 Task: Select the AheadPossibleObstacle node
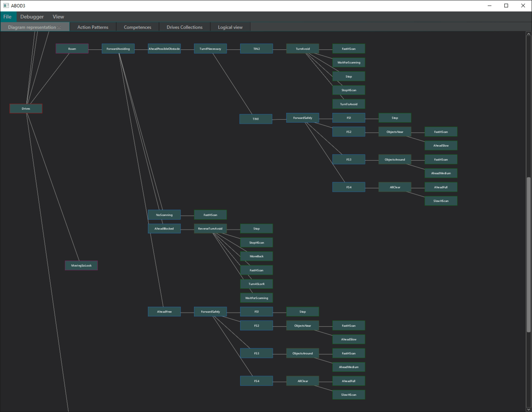164,49
